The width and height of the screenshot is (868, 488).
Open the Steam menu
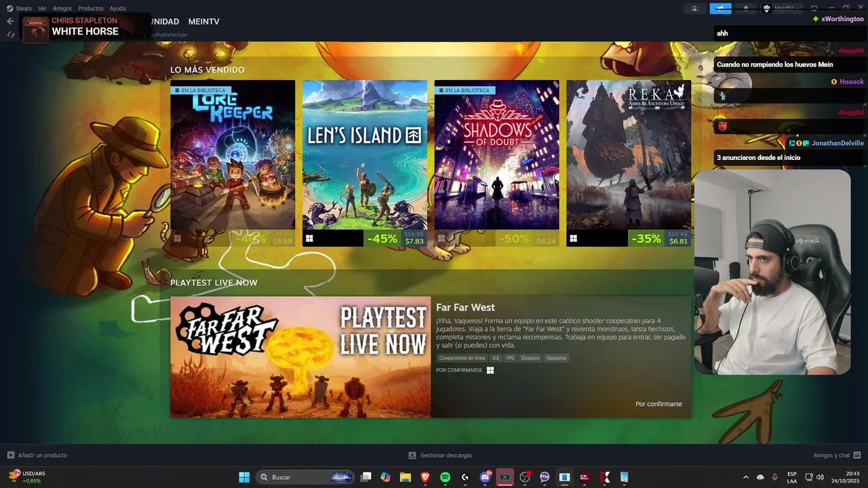(19, 8)
